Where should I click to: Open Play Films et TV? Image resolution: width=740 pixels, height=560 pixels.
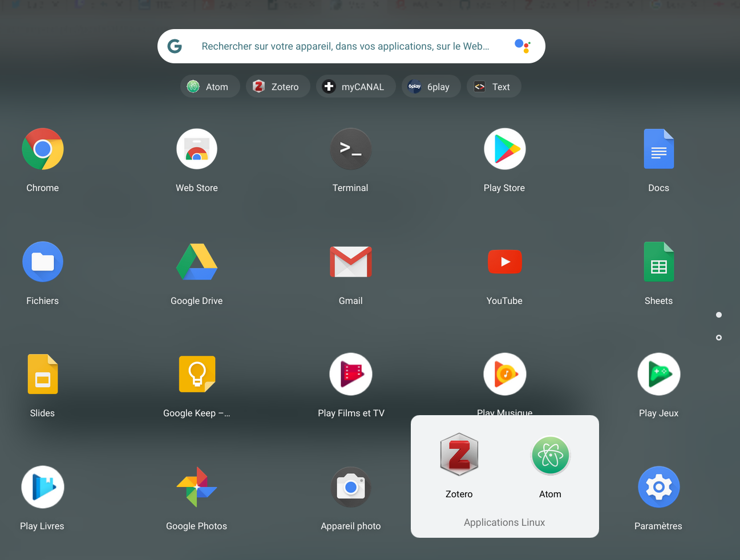[351, 374]
